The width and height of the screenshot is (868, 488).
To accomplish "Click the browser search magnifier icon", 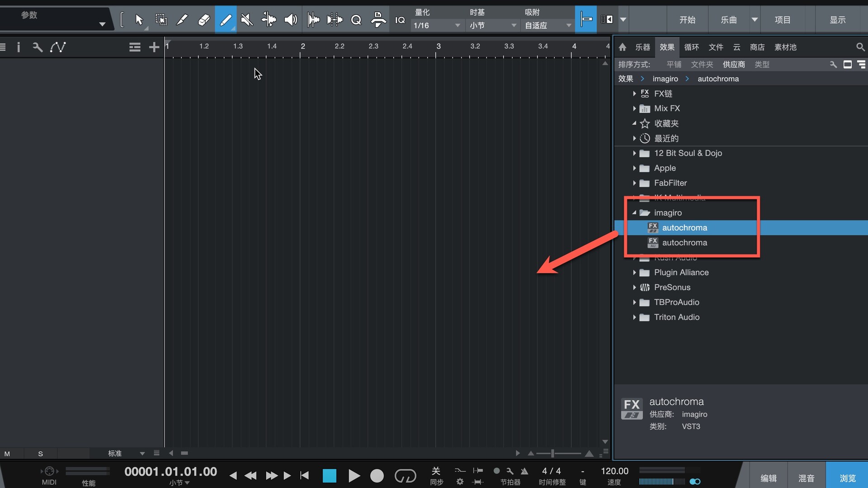I will tap(860, 47).
